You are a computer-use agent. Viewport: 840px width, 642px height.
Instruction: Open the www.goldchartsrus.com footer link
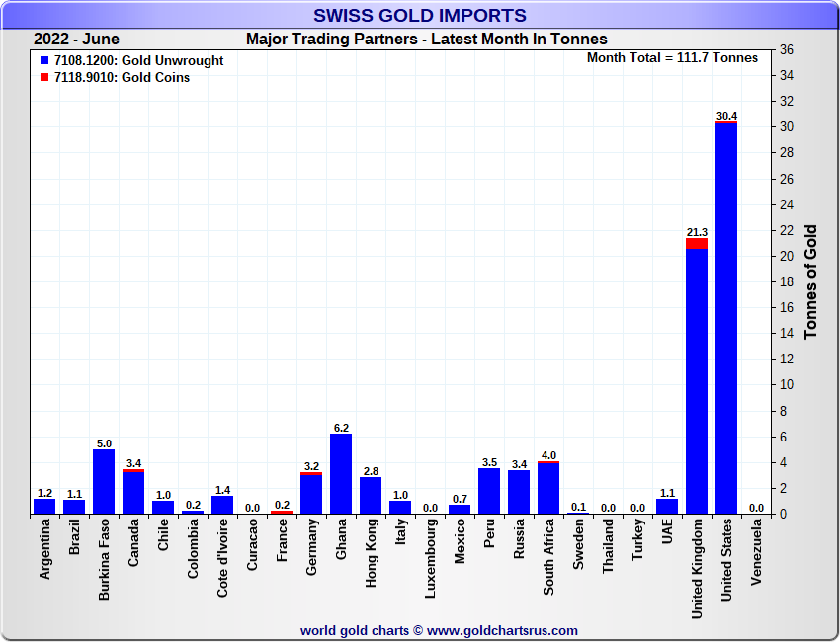[x=502, y=630]
